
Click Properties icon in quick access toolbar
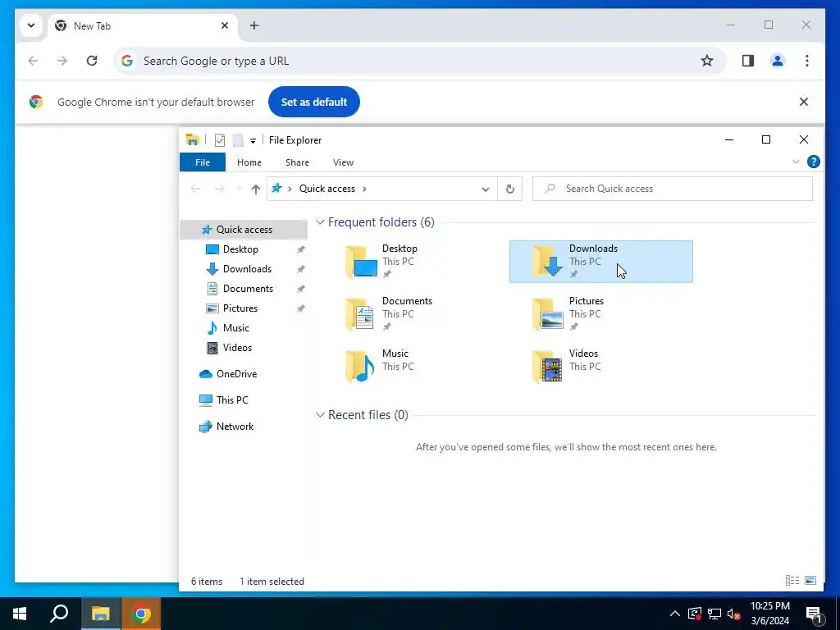pyautogui.click(x=220, y=139)
